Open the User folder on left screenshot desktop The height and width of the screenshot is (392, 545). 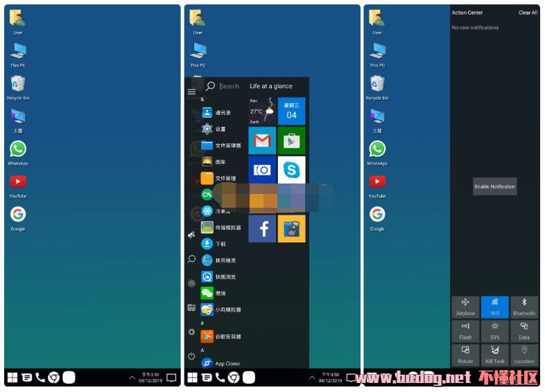[x=18, y=22]
